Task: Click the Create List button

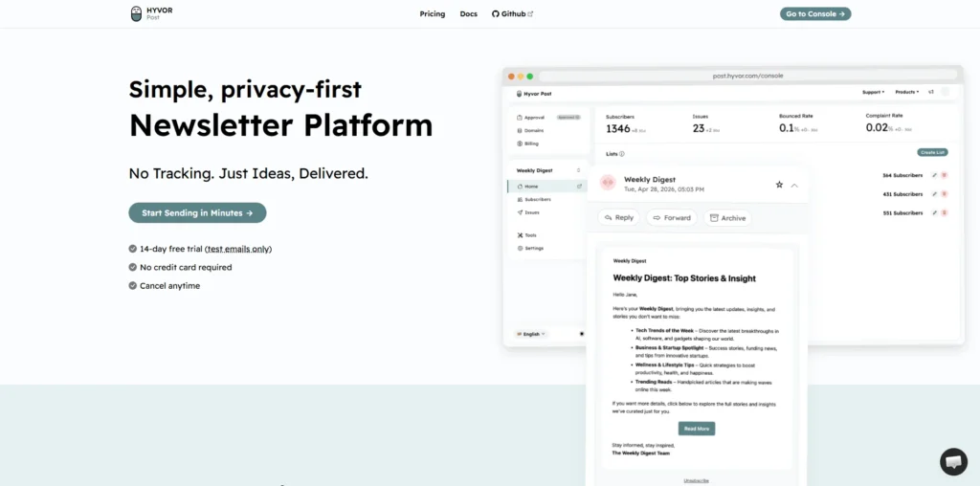Action: click(x=932, y=152)
